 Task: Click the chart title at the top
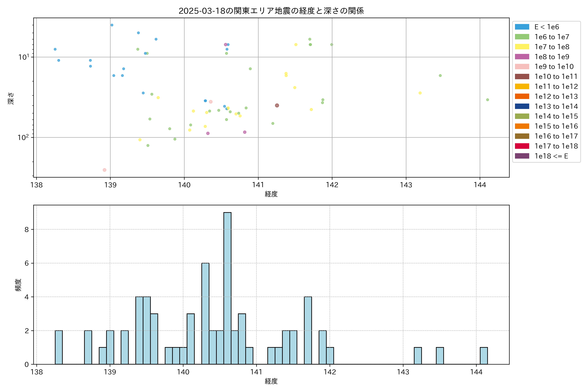pos(271,11)
